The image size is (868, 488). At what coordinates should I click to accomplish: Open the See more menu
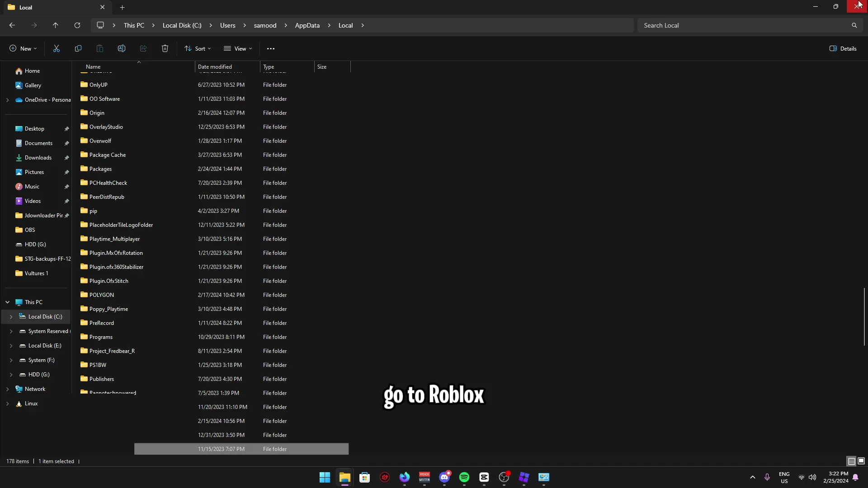270,48
